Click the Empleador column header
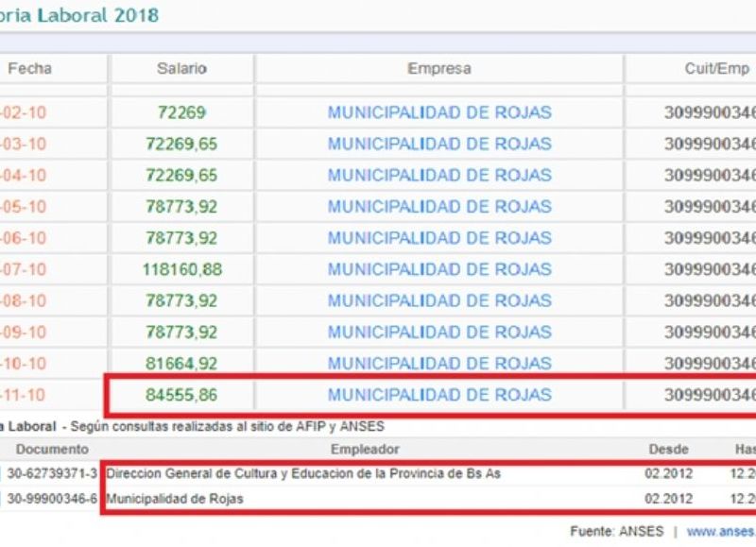The image size is (756, 547). pyautogui.click(x=365, y=449)
